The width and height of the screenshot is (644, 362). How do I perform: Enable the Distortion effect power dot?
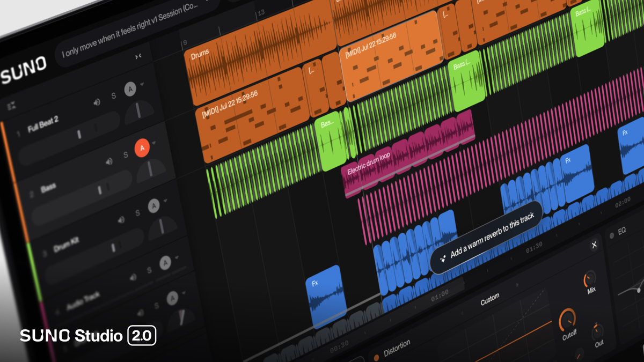click(376, 357)
